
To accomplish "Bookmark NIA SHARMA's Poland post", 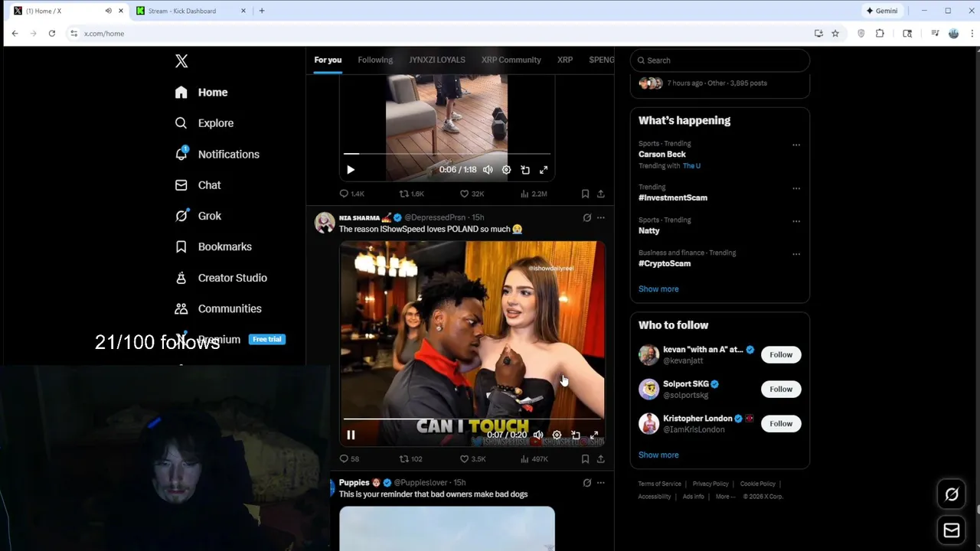I will click(x=585, y=459).
